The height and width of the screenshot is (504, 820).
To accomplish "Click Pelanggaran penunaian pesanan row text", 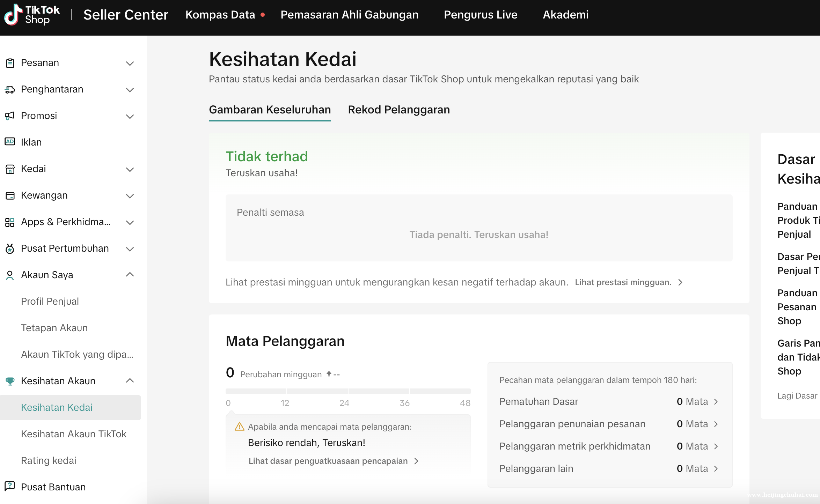I will pyautogui.click(x=572, y=424).
